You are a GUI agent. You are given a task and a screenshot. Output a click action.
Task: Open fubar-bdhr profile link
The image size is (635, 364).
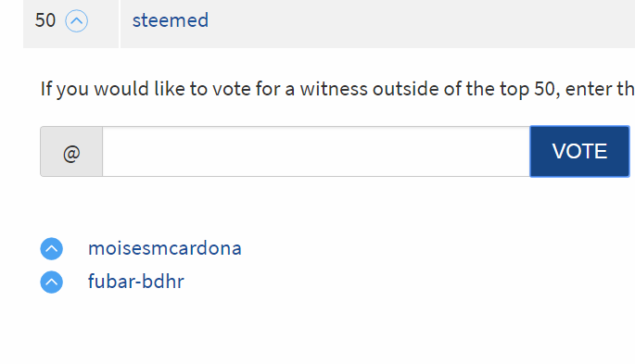(x=136, y=282)
